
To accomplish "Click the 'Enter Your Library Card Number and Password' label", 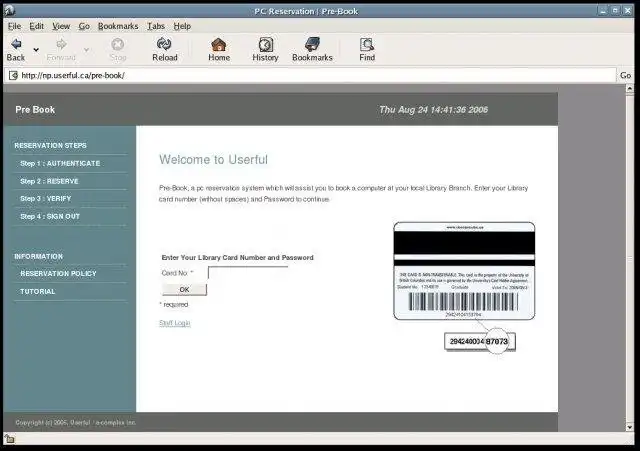I will [x=238, y=258].
